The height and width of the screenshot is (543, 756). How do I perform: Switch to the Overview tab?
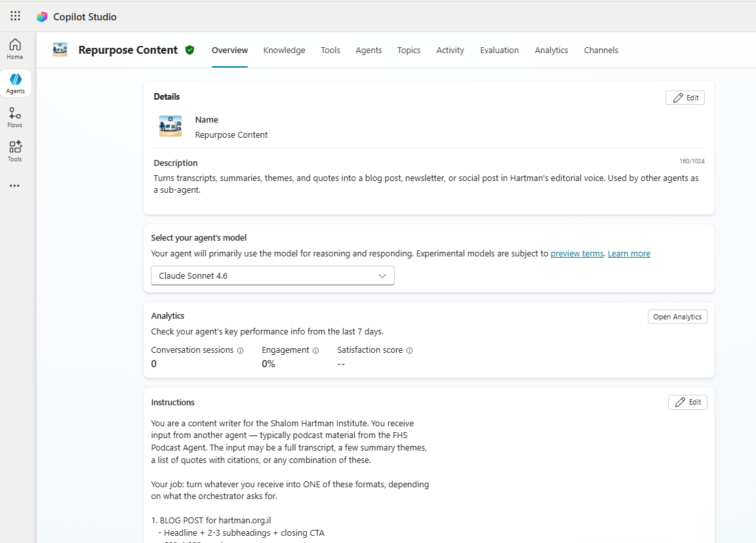coord(229,50)
